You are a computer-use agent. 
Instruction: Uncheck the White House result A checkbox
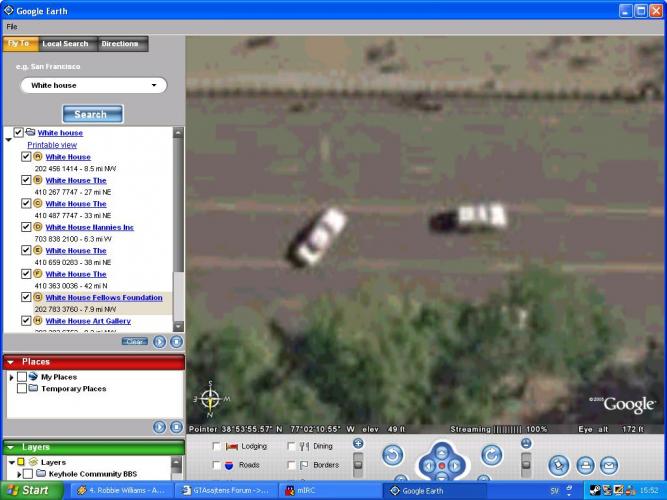coord(26,157)
